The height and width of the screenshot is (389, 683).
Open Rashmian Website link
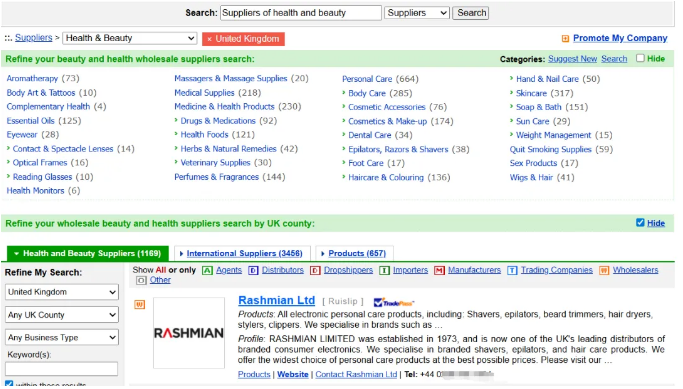tap(294, 376)
